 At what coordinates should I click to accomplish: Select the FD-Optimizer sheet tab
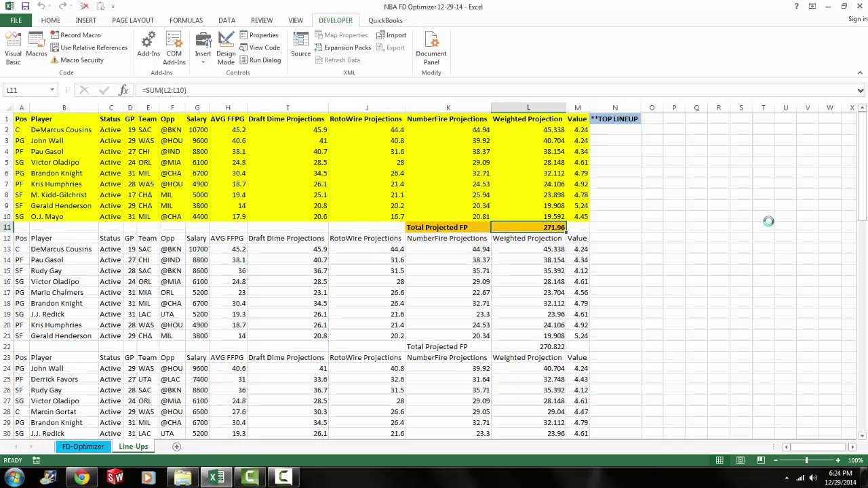83,447
